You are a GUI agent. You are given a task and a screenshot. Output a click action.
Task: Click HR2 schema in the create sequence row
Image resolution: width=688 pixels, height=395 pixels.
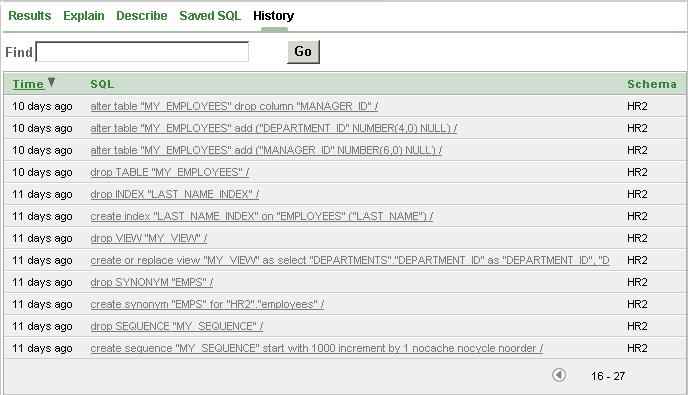click(637, 348)
